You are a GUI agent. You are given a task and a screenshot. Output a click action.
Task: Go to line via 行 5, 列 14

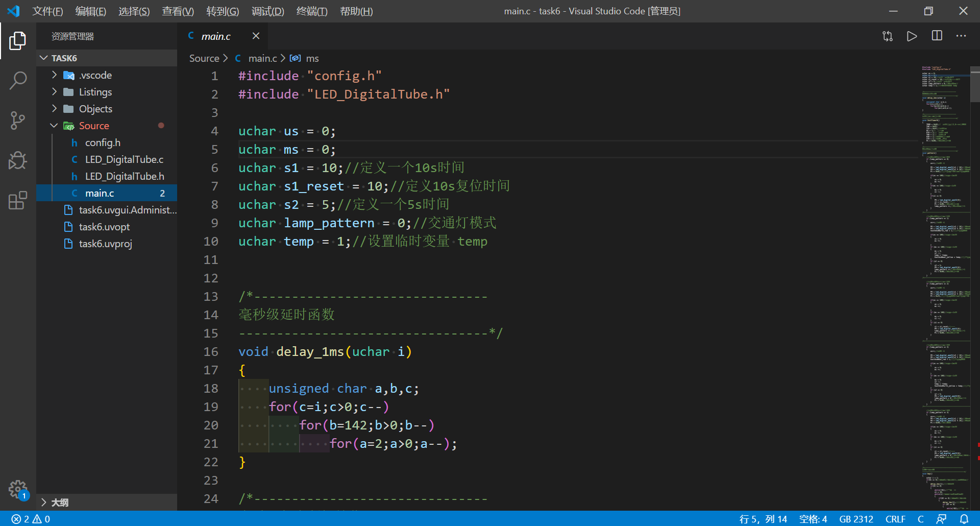coord(764,519)
